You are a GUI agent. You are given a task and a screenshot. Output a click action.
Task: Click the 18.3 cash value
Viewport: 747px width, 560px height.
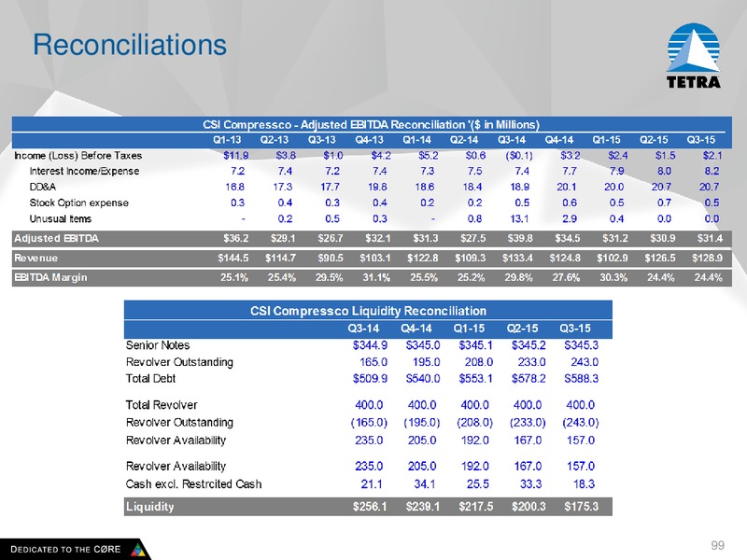coord(585,484)
